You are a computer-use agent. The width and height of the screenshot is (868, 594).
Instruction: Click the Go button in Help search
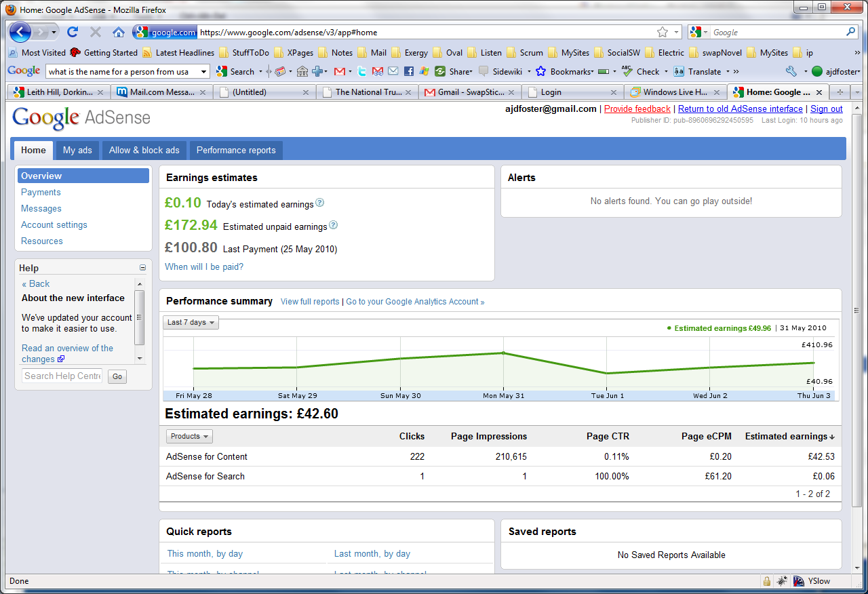(x=117, y=376)
